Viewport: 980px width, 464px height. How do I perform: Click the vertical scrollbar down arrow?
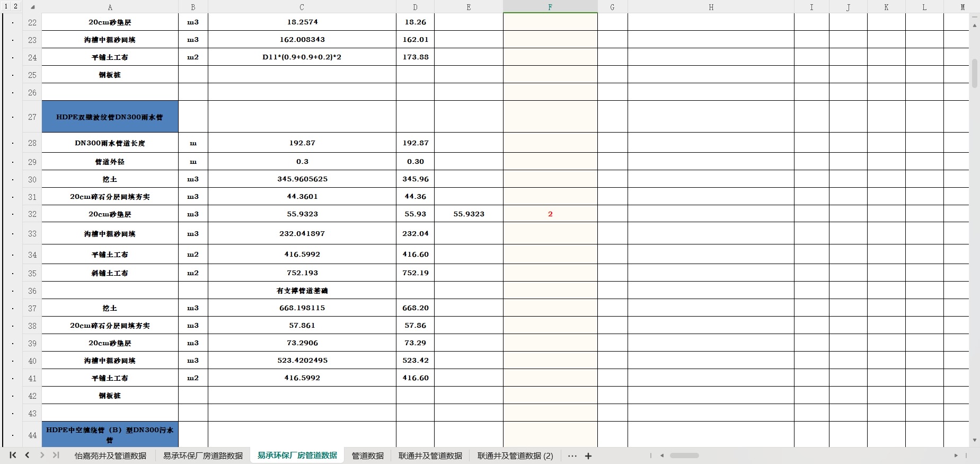[x=975, y=440]
